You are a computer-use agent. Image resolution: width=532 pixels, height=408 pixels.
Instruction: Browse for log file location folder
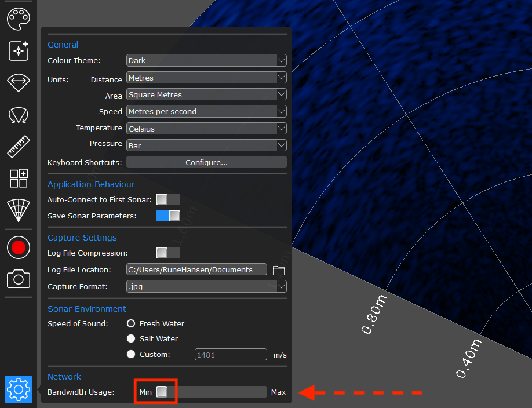point(279,271)
